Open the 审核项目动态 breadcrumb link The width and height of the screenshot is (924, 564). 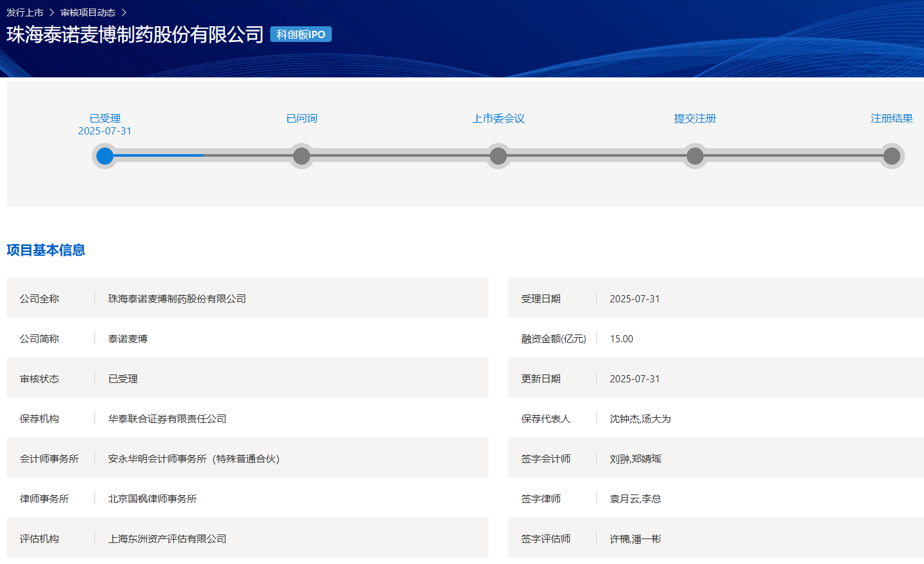click(88, 12)
